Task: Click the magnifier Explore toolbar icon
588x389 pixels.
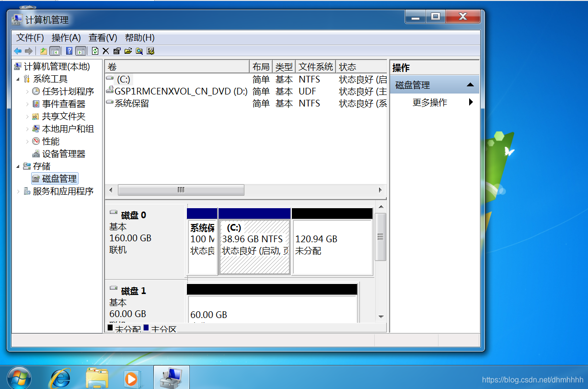Action: (139, 51)
